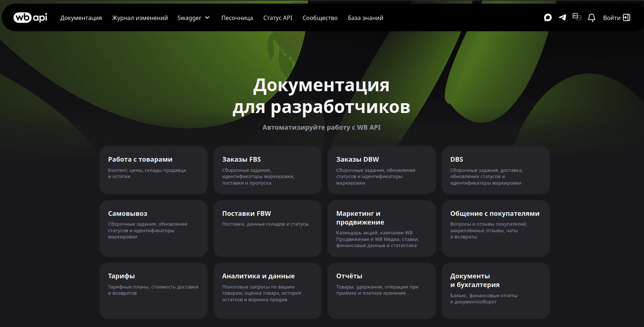The height and width of the screenshot is (327, 644).
Task: Open the Общение с покупателями card
Action: 496,229
